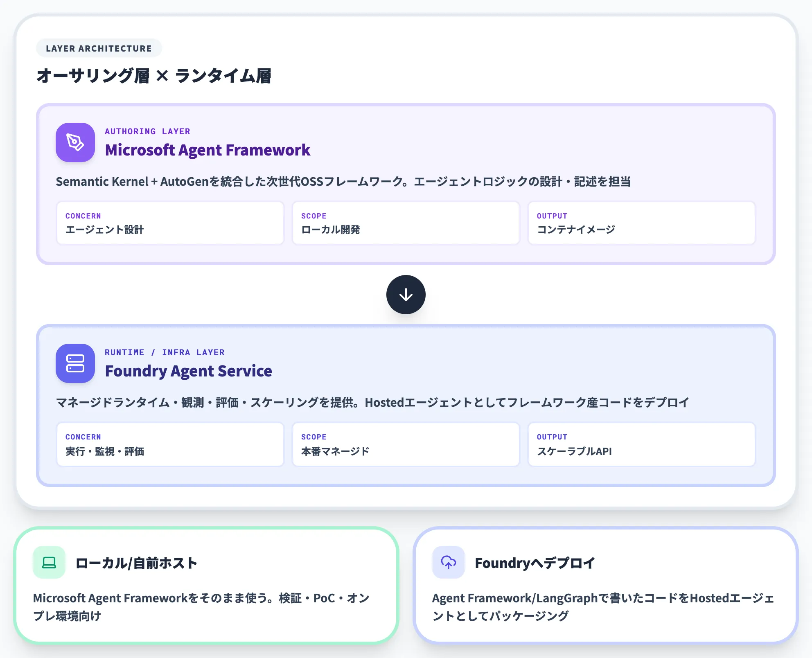
Task: Open the OUTPUT スケーラブルAPI card
Action: (x=642, y=444)
